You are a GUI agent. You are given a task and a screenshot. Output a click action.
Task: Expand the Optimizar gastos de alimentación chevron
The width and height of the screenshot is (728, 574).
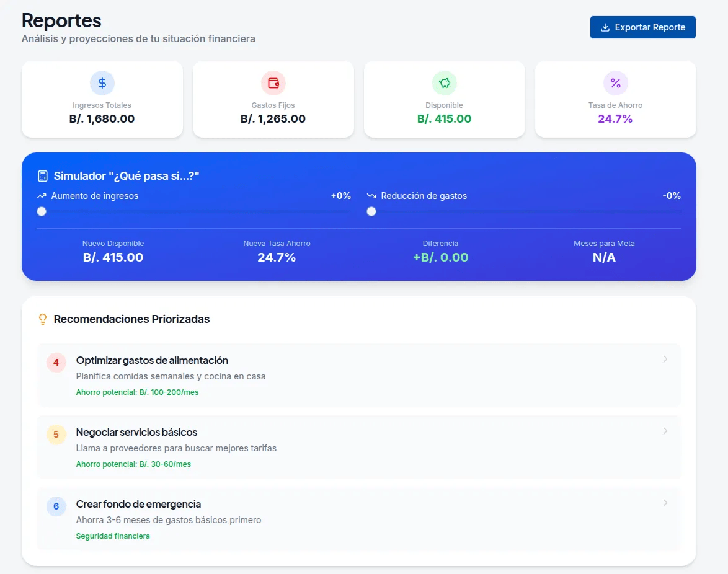[665, 359]
